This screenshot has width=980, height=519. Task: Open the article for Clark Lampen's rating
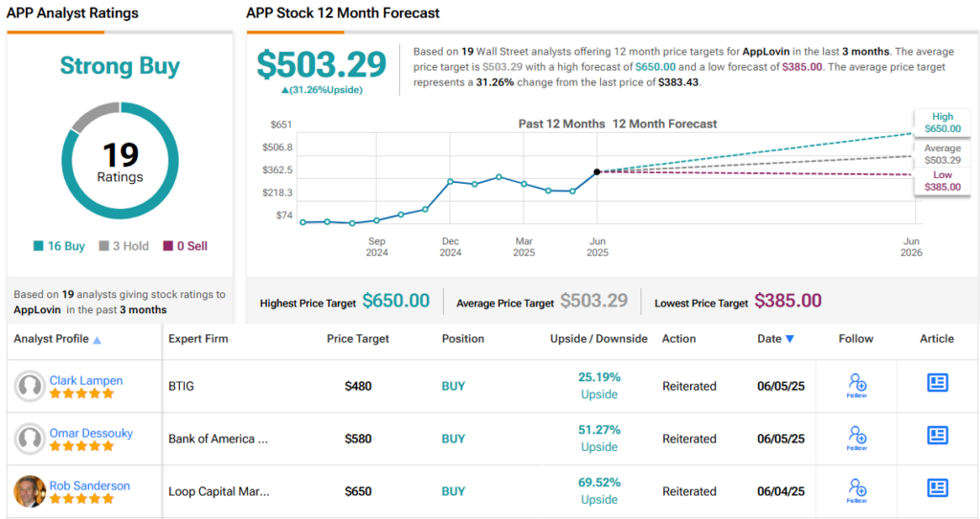coord(937,382)
